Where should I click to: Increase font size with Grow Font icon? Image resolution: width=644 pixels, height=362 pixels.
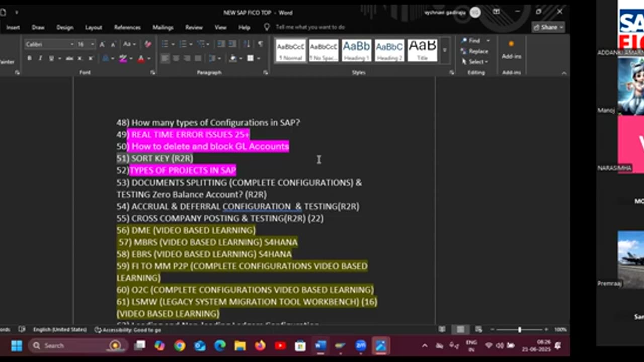tap(102, 44)
